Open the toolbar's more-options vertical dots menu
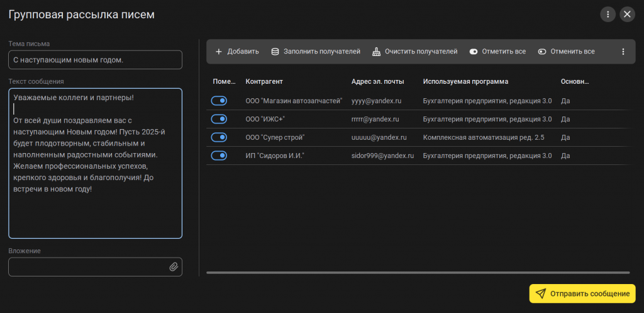The image size is (644, 313). point(623,52)
